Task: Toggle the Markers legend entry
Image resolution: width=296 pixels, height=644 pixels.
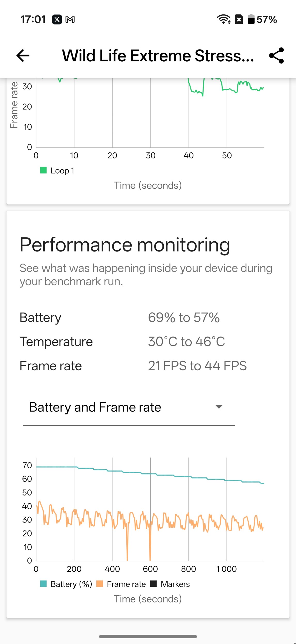Action: click(x=170, y=584)
